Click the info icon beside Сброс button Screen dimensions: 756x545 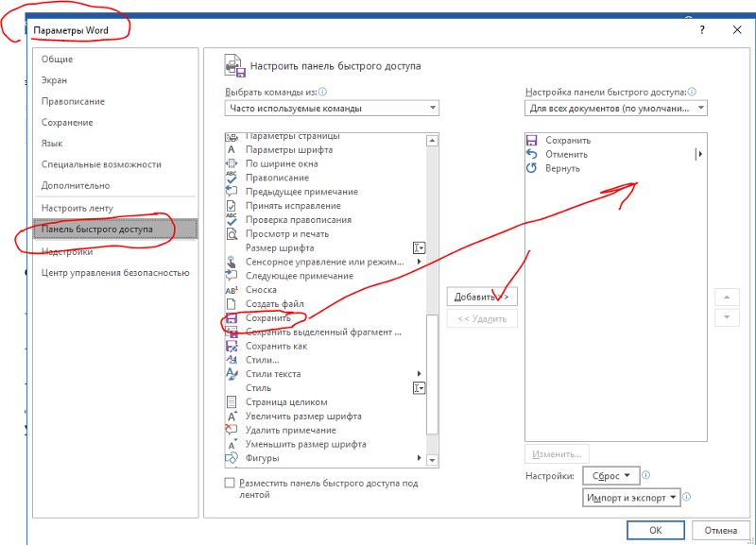[x=646, y=475]
